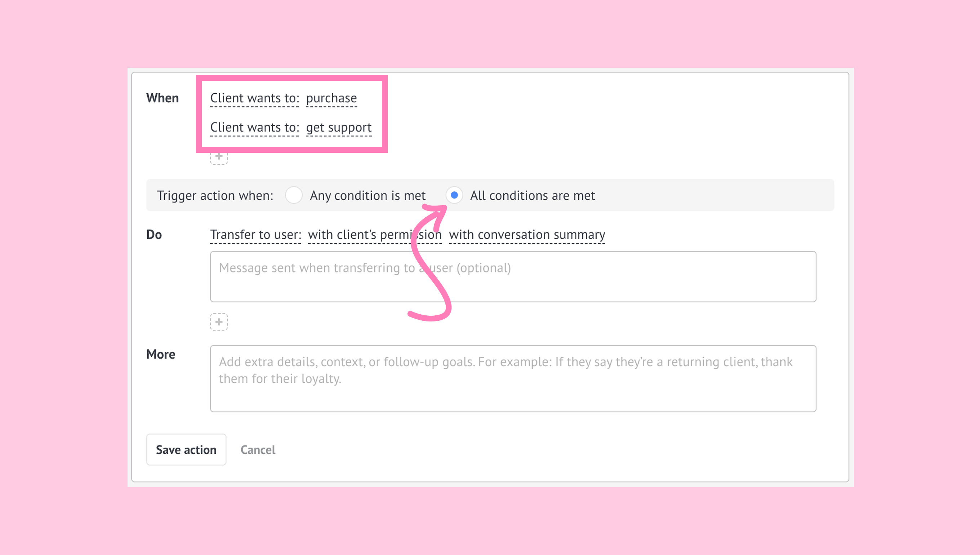Select the 'Any condition is met' radio button
The image size is (980, 555).
point(294,195)
